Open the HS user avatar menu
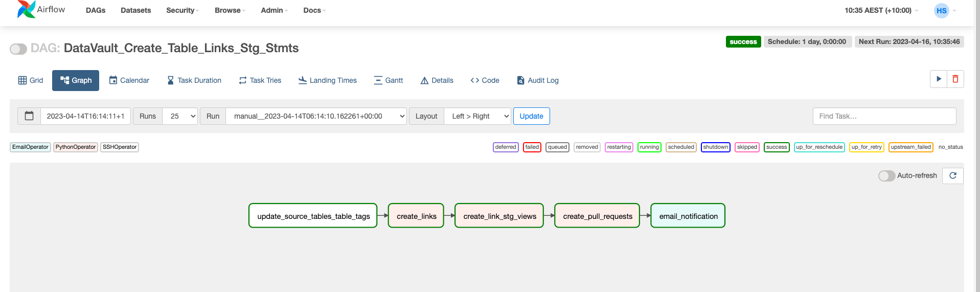Image resolution: width=980 pixels, height=292 pixels. (941, 10)
